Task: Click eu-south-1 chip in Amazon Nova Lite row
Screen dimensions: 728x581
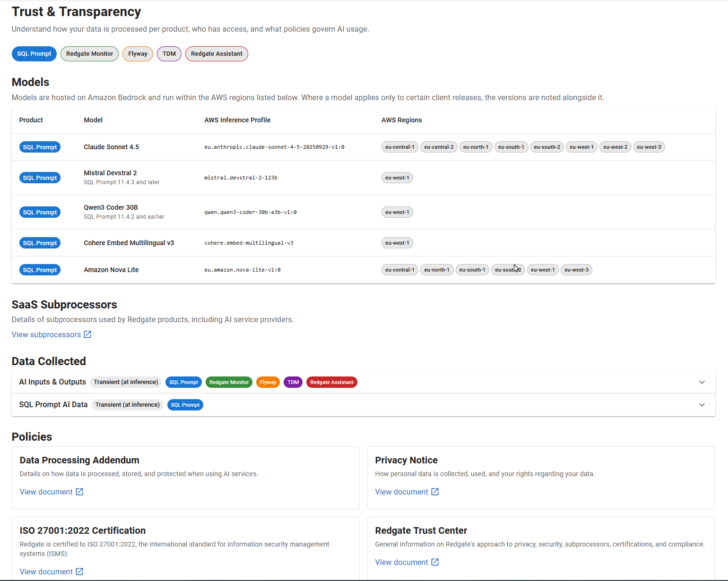Action: 472,270
